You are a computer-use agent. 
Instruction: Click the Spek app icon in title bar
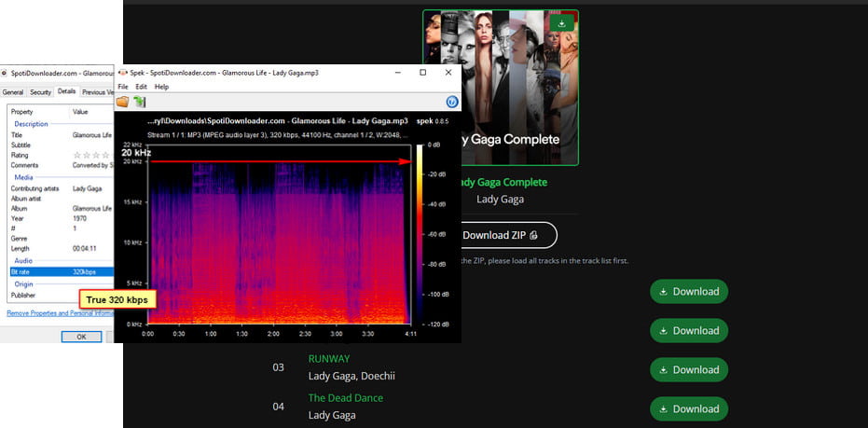(123, 73)
